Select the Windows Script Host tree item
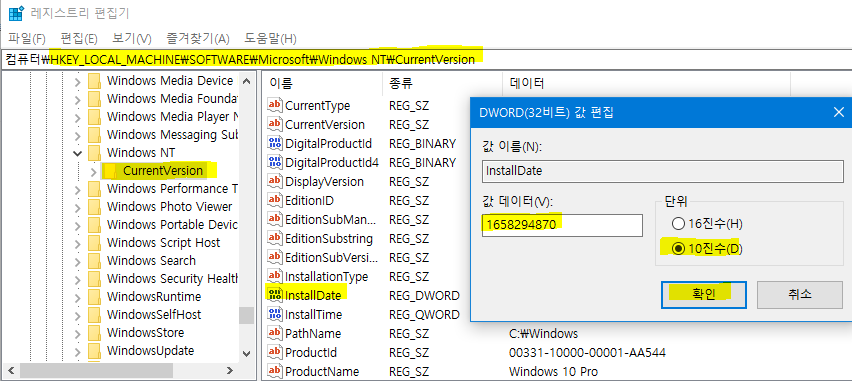The image size is (852, 381). coord(163,242)
